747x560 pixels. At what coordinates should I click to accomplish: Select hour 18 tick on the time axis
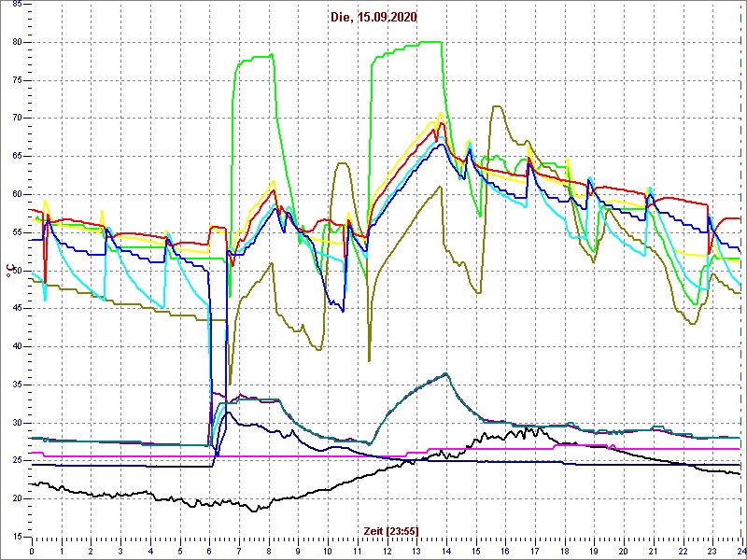point(564,551)
